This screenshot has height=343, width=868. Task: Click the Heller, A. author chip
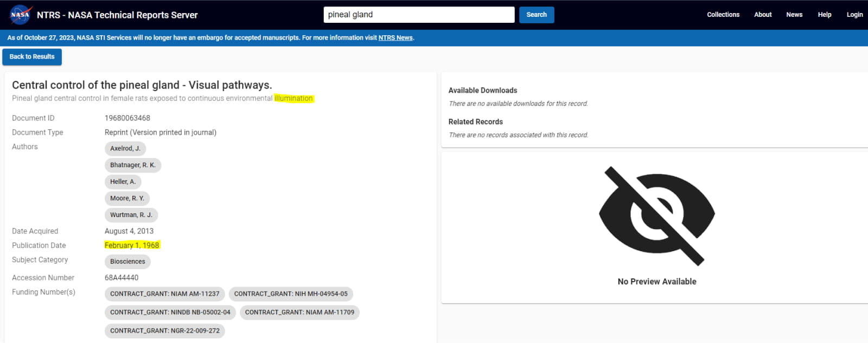(x=123, y=182)
